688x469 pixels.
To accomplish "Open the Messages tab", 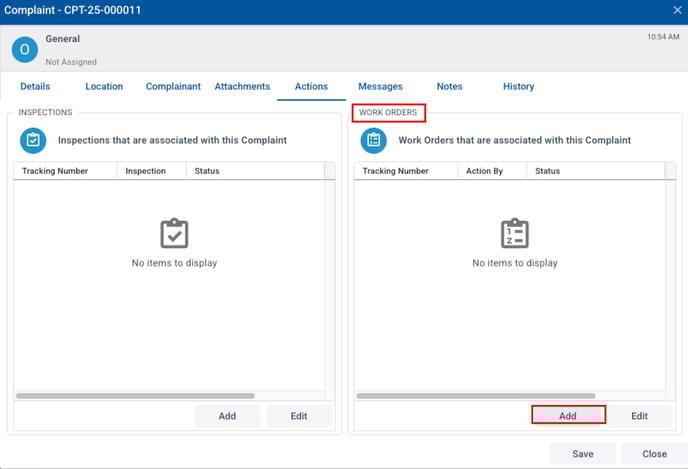I will (x=380, y=87).
